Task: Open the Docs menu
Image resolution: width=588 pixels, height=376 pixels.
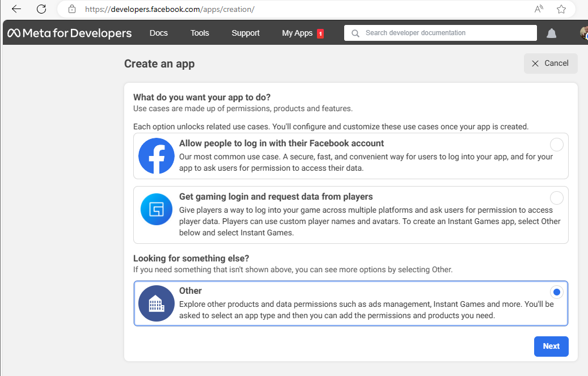Action: 159,33
